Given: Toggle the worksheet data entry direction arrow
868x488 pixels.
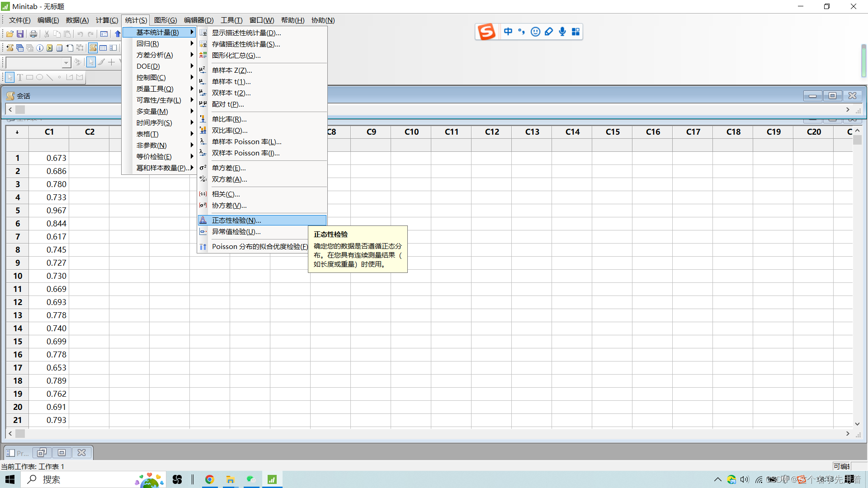Looking at the screenshot, I should 17,132.
